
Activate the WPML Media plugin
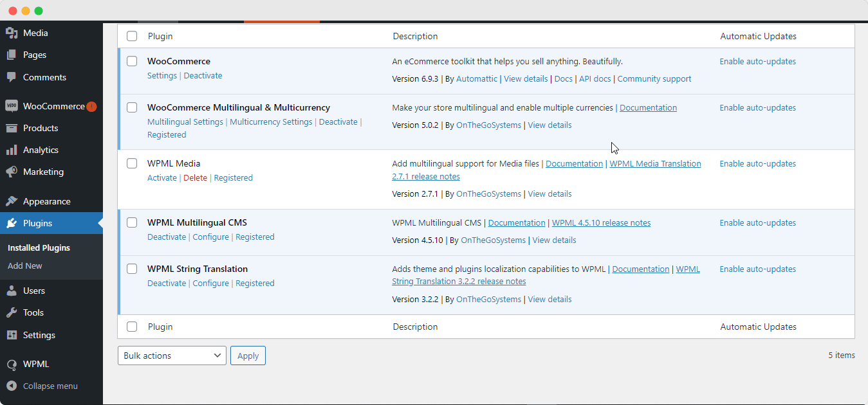coord(162,177)
